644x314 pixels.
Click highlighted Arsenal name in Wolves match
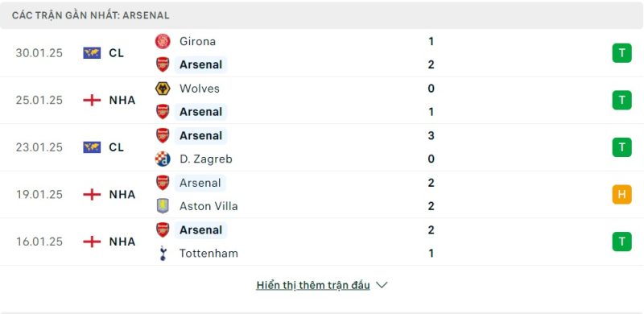coord(200,112)
